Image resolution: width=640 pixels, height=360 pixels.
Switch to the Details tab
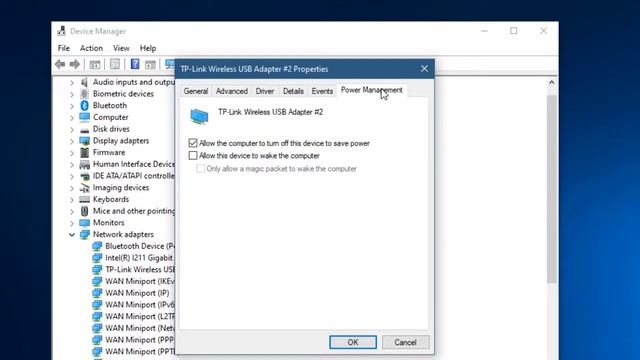point(293,91)
